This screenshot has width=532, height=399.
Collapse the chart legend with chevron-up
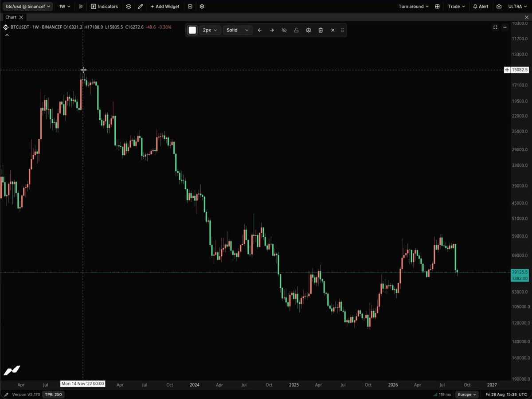click(x=7, y=35)
